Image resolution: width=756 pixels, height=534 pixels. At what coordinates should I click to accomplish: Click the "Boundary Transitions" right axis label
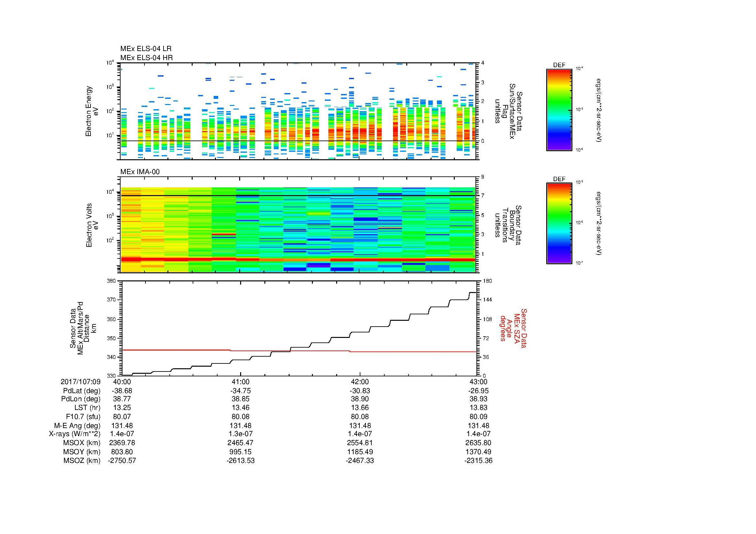click(x=509, y=225)
